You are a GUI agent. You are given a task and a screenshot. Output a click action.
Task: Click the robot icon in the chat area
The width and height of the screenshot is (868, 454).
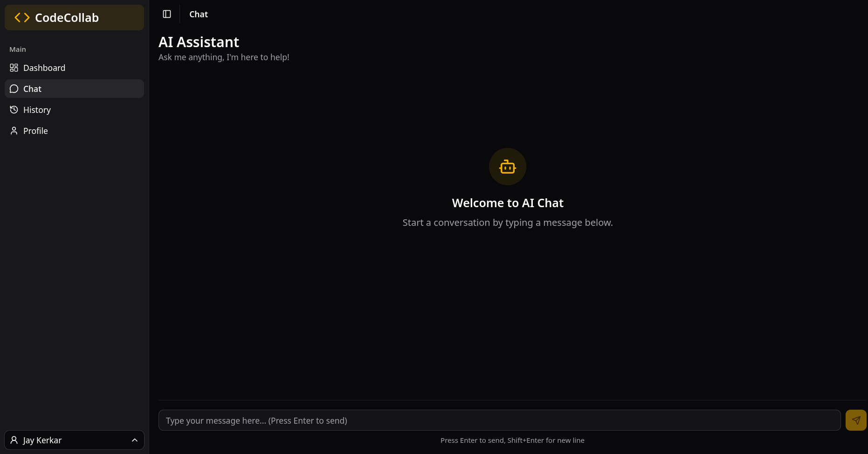pos(507,167)
